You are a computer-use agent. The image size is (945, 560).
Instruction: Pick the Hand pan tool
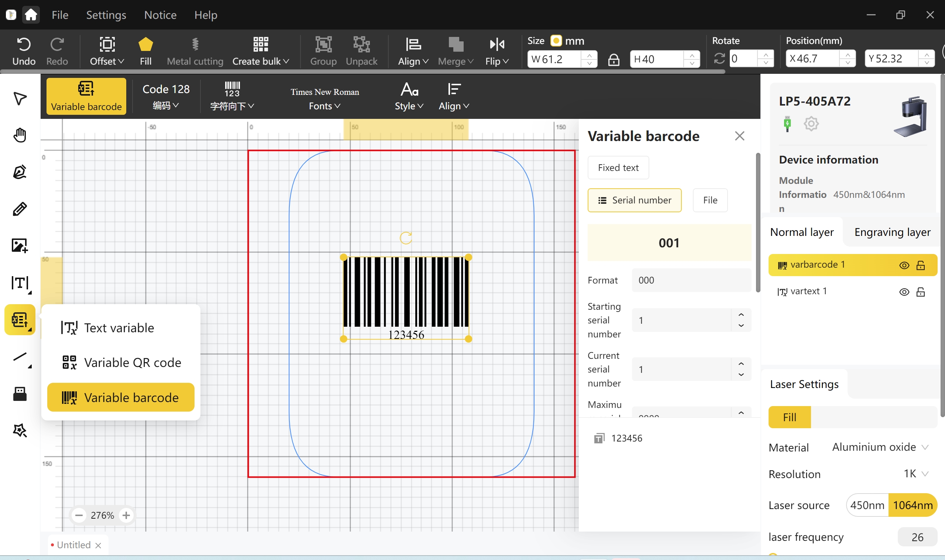20,135
